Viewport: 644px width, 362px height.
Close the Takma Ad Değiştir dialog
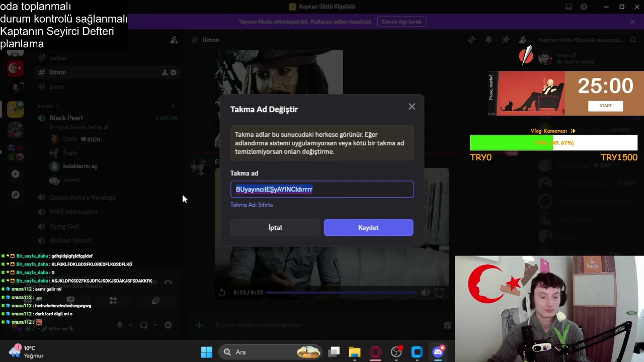412,107
